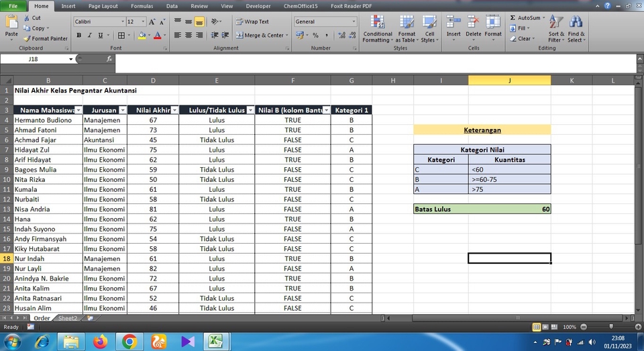The width and height of the screenshot is (644, 351).
Task: Click the increase indent icon
Action: 225,36
